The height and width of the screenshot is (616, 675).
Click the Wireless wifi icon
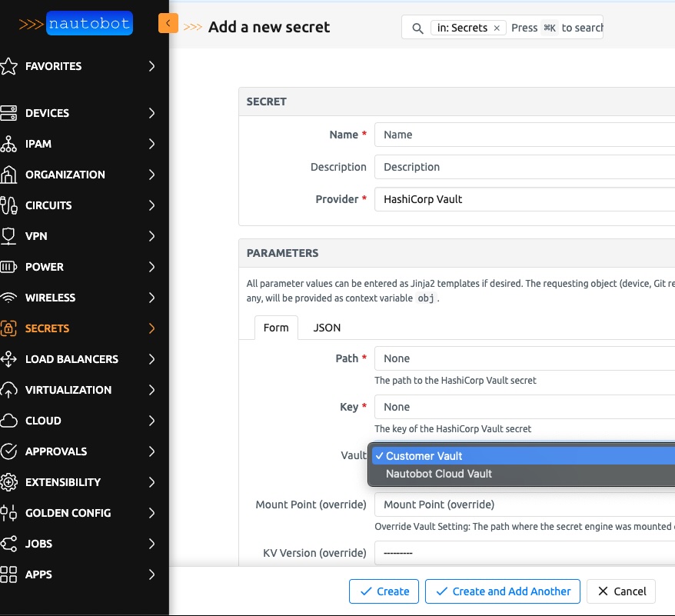[9, 298]
